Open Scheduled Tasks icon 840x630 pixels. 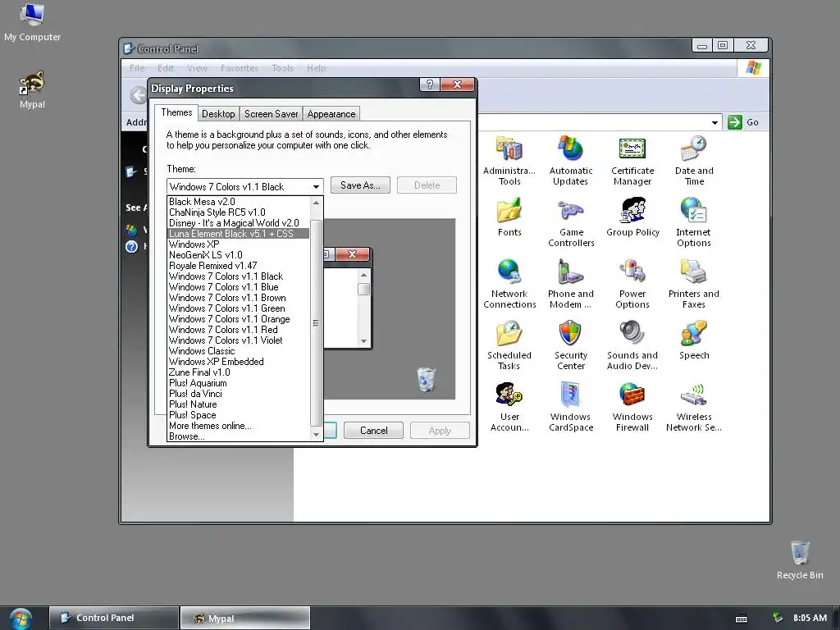click(x=509, y=334)
